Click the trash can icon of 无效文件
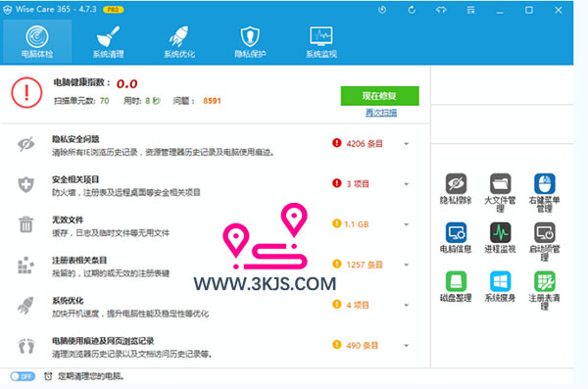Screen dimensions: 588x389 point(25,224)
